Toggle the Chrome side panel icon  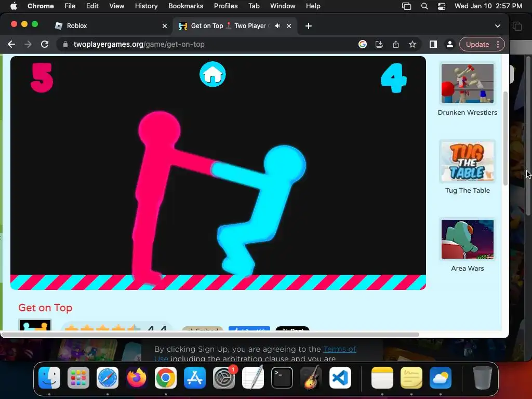433,45
